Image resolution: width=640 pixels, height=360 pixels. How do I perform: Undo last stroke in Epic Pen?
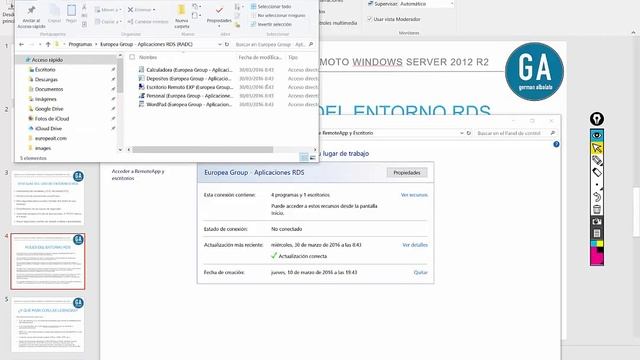pyautogui.click(x=597, y=197)
